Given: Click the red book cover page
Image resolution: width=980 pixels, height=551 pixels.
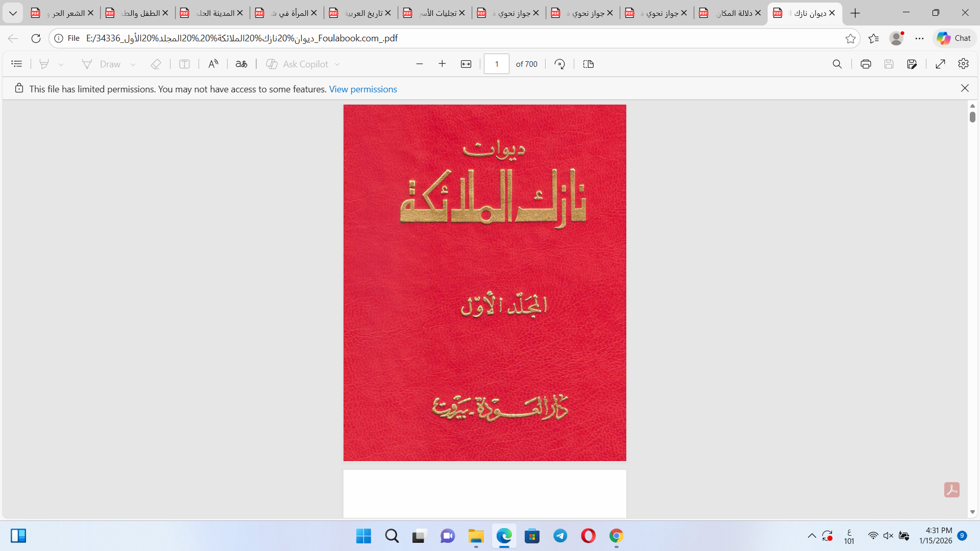Looking at the screenshot, I should point(484,283).
